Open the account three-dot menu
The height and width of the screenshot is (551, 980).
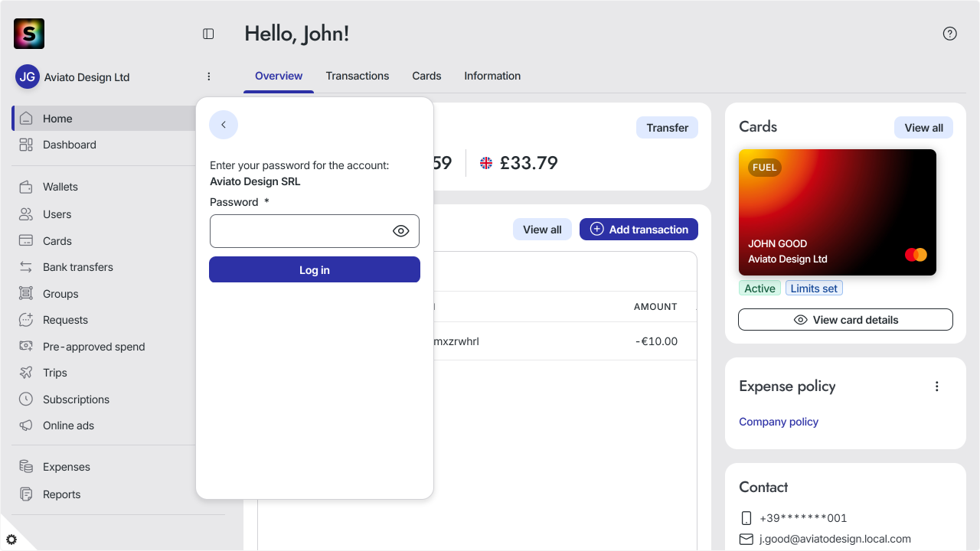[209, 77]
